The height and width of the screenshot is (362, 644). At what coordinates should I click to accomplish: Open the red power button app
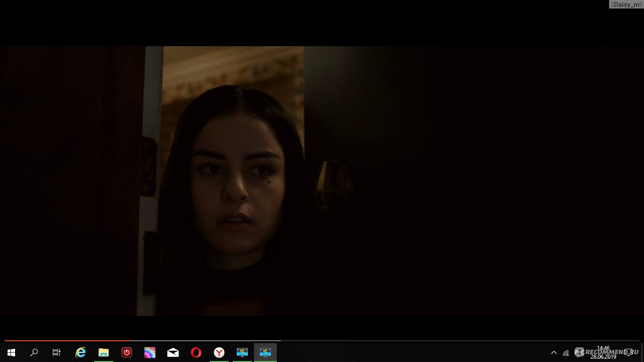point(127,353)
